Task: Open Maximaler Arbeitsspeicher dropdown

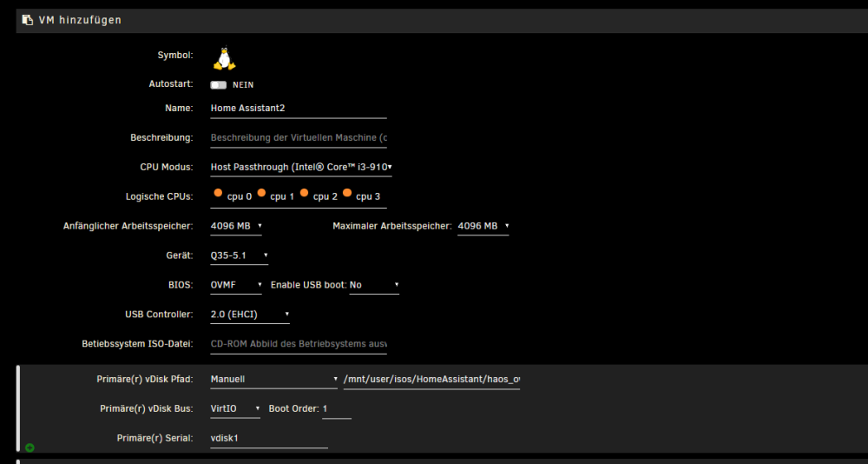Action: click(x=483, y=226)
